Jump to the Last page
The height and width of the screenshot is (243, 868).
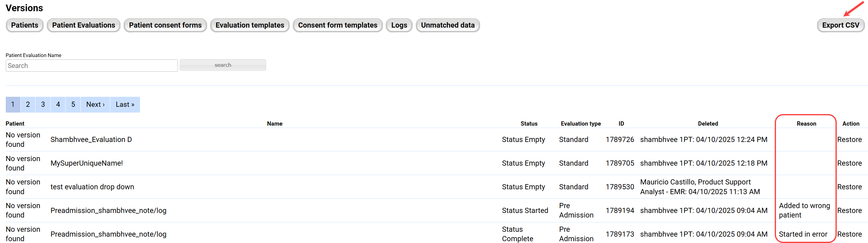tap(125, 105)
